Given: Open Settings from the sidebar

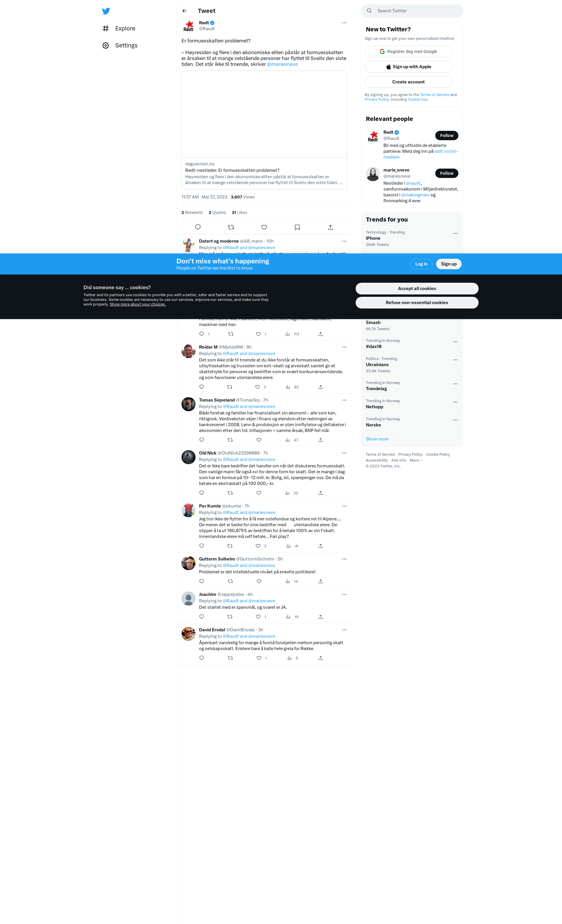Looking at the screenshot, I should [120, 45].
